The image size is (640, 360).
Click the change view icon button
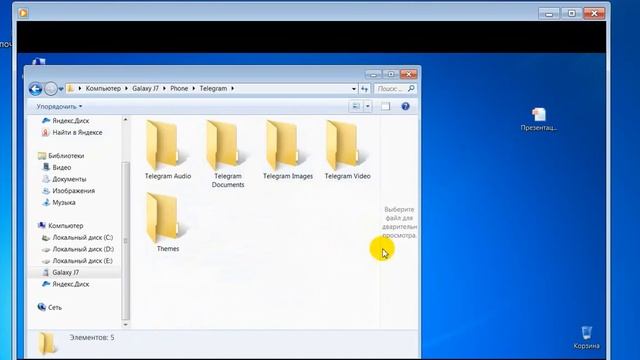[356, 107]
